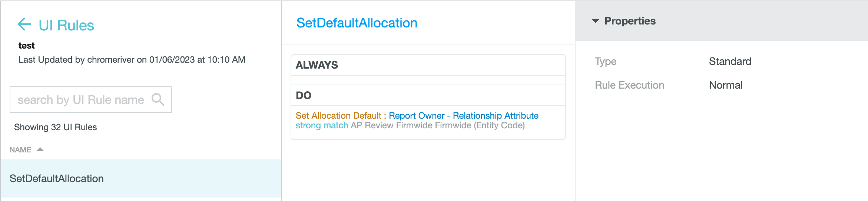Click the strong match operator text
This screenshot has width=868, height=201.
(322, 125)
